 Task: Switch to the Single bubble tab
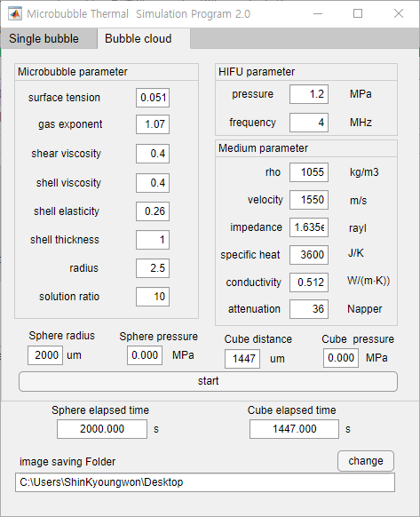tap(44, 38)
